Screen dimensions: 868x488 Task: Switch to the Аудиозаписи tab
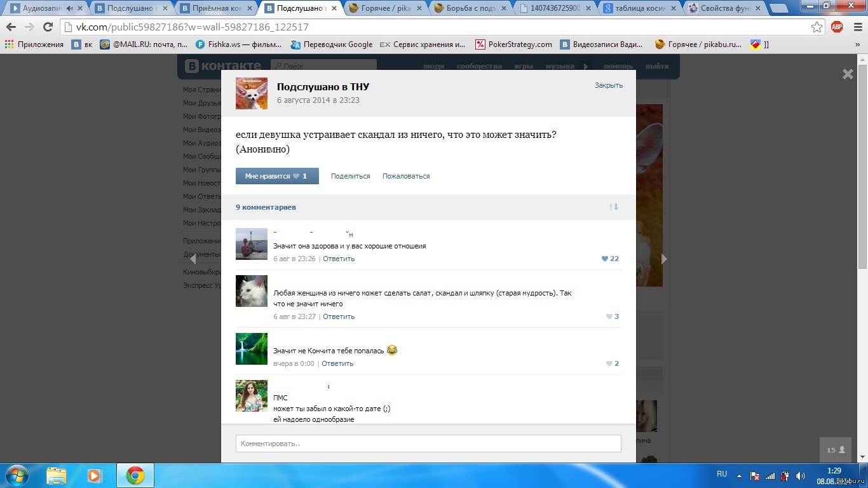click(x=44, y=9)
